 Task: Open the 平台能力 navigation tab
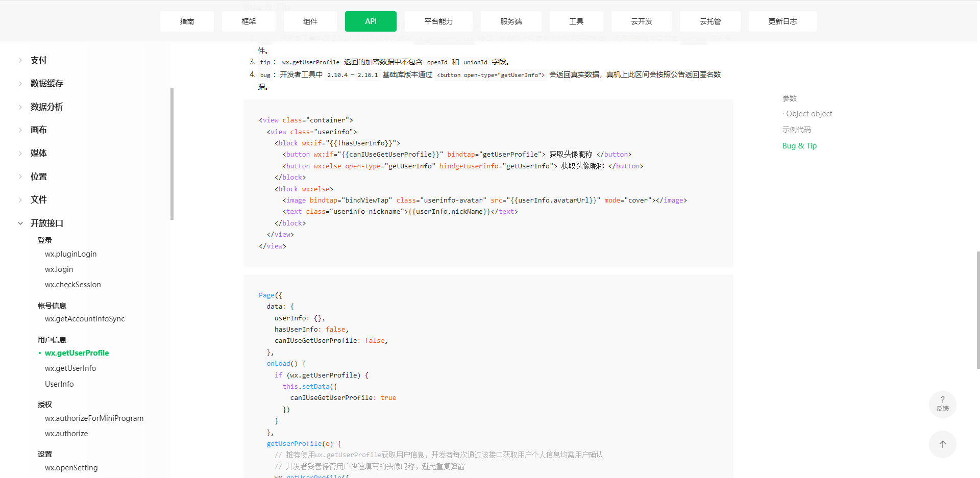(438, 21)
